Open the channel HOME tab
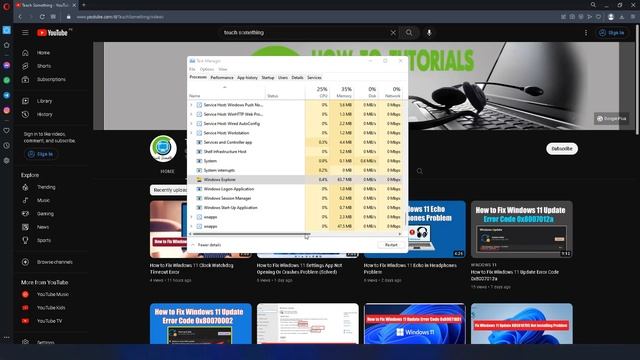 tap(167, 171)
